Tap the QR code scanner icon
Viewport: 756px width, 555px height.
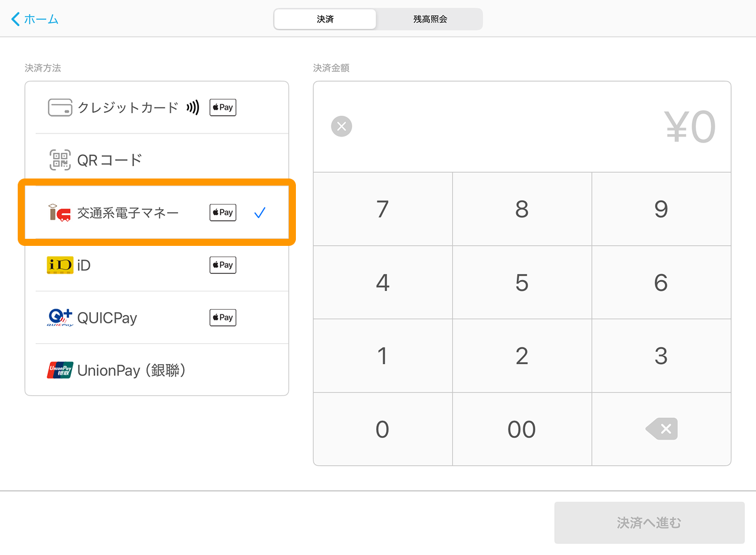(x=60, y=160)
